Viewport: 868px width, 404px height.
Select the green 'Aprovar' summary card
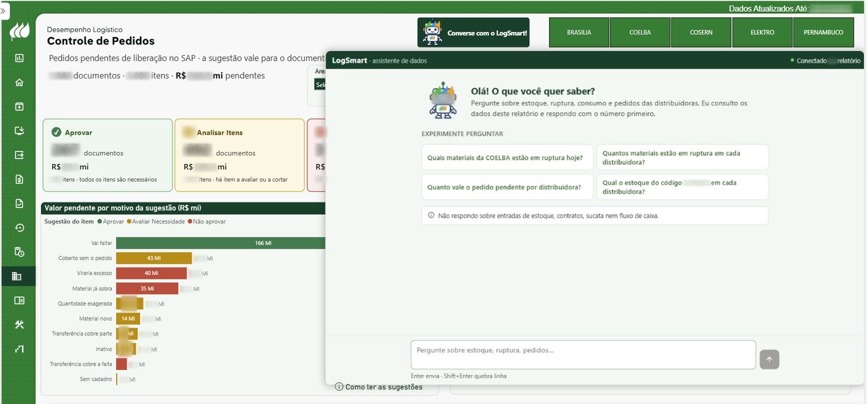coord(108,155)
